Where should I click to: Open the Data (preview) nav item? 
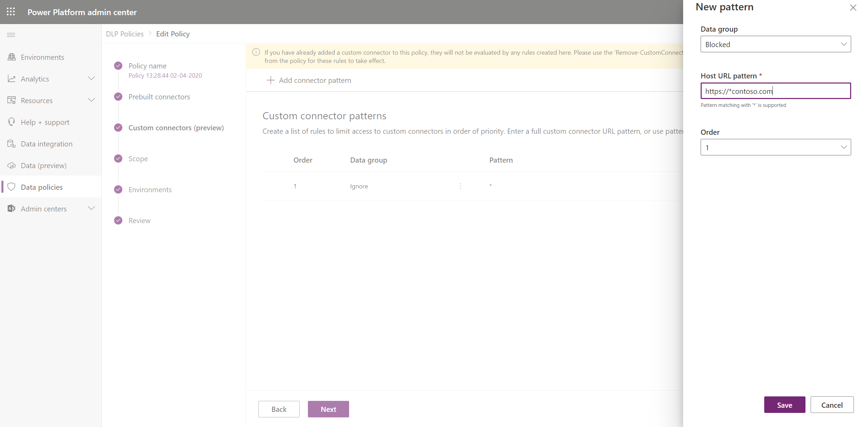coord(44,165)
